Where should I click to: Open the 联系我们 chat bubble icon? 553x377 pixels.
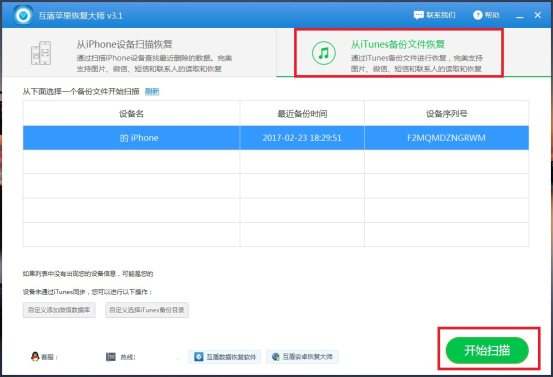click(418, 15)
